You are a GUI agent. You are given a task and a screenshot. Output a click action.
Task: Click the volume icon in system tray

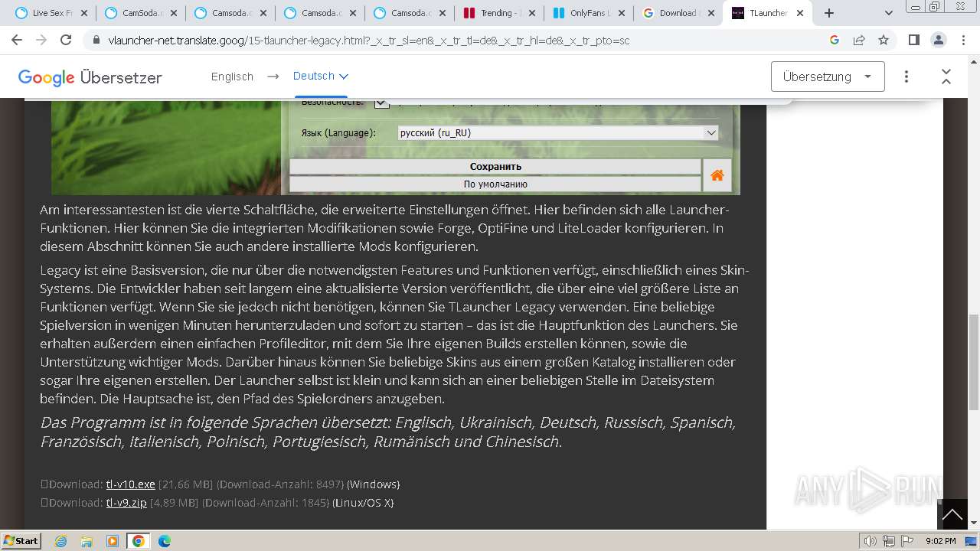click(871, 541)
